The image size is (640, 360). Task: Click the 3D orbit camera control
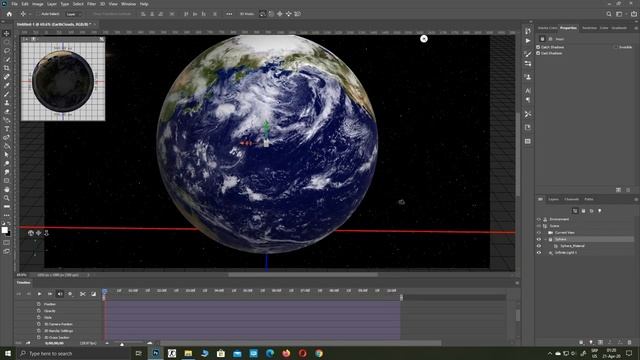pos(31,233)
